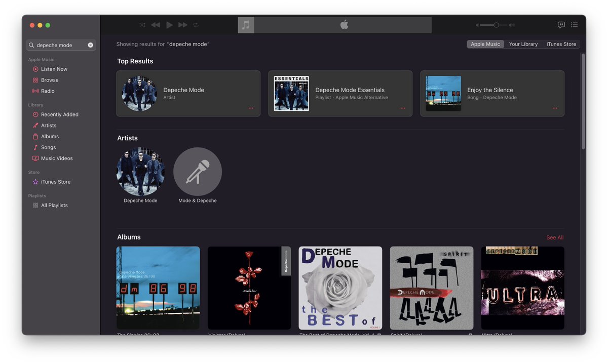Open more options for Enjoy the Silence card

pyautogui.click(x=555, y=108)
